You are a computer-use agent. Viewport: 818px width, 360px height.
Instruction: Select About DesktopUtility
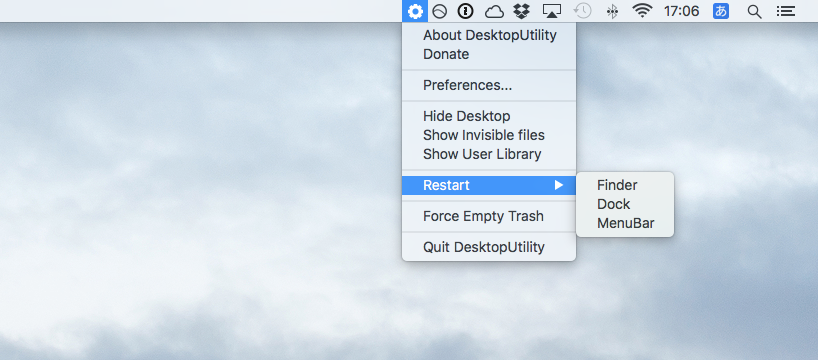tap(489, 35)
